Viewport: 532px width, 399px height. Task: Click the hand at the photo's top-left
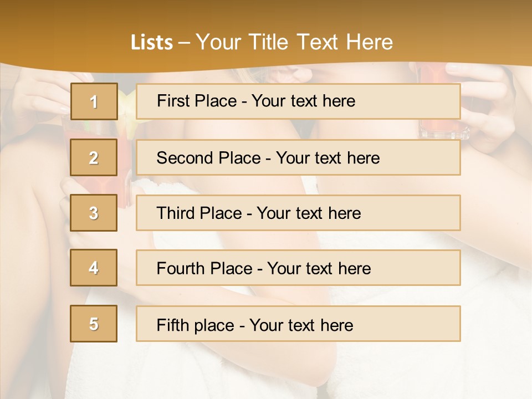[39, 97]
